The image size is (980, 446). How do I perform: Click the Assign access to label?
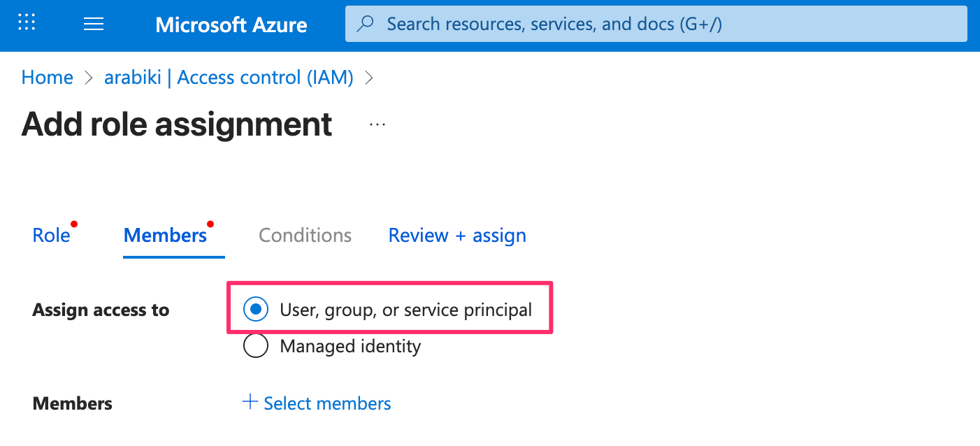101,310
